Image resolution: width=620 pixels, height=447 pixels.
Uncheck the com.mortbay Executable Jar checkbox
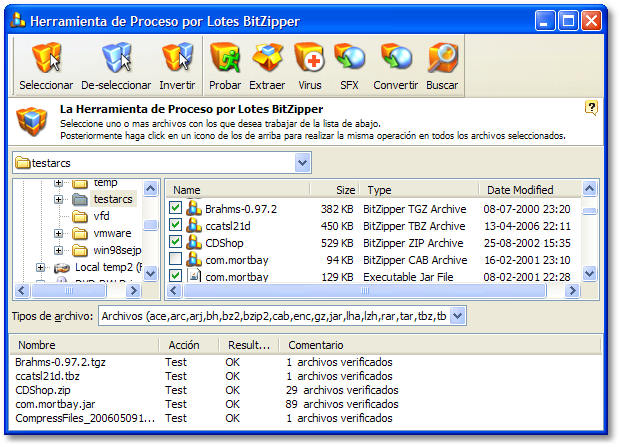(175, 275)
